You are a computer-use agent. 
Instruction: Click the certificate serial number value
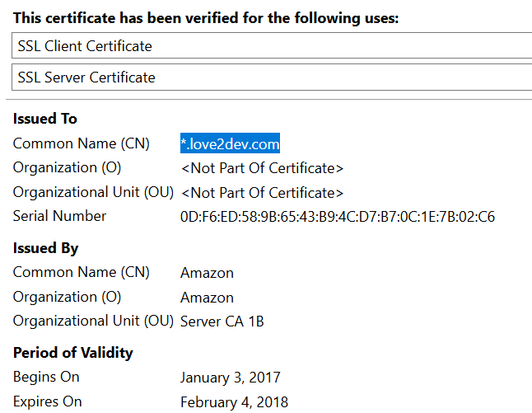337,217
